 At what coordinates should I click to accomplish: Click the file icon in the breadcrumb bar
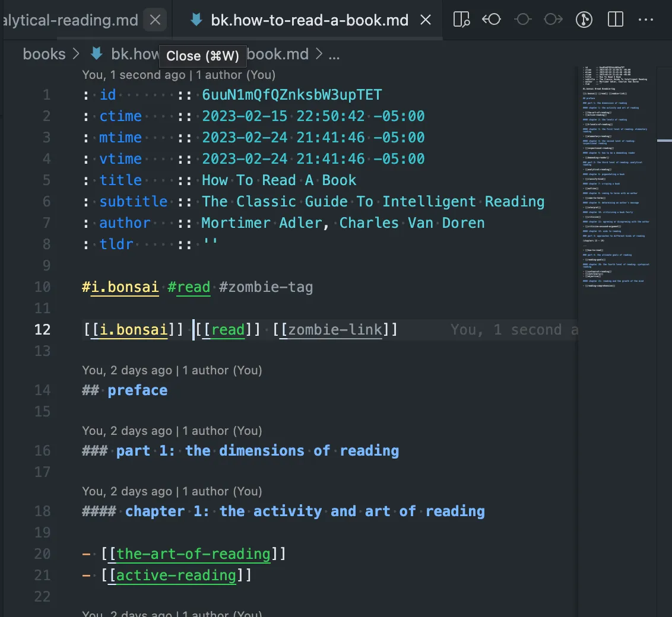[96, 54]
